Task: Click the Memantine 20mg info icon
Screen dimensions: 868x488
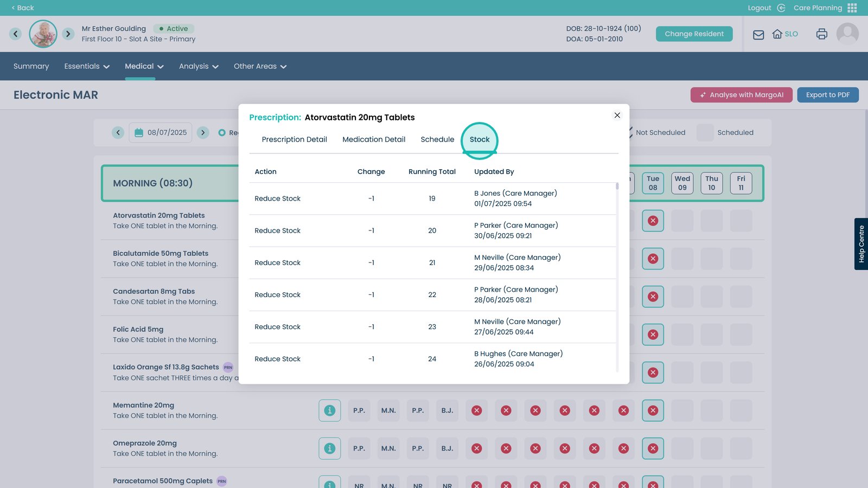Action: (329, 410)
